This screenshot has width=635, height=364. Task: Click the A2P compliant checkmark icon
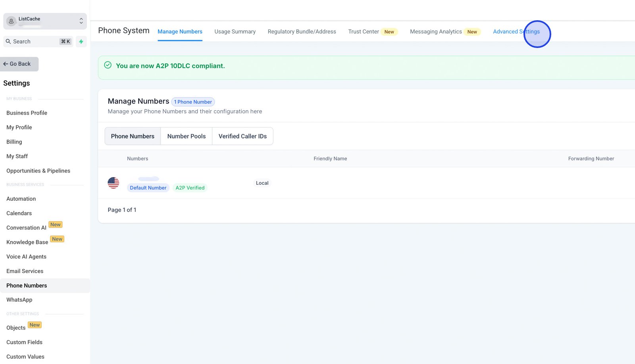click(108, 65)
